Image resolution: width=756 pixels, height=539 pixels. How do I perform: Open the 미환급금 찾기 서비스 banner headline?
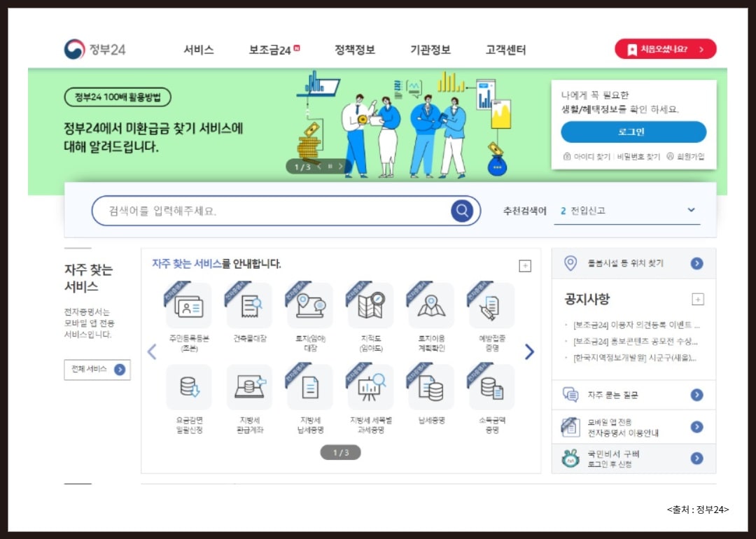pos(153,137)
